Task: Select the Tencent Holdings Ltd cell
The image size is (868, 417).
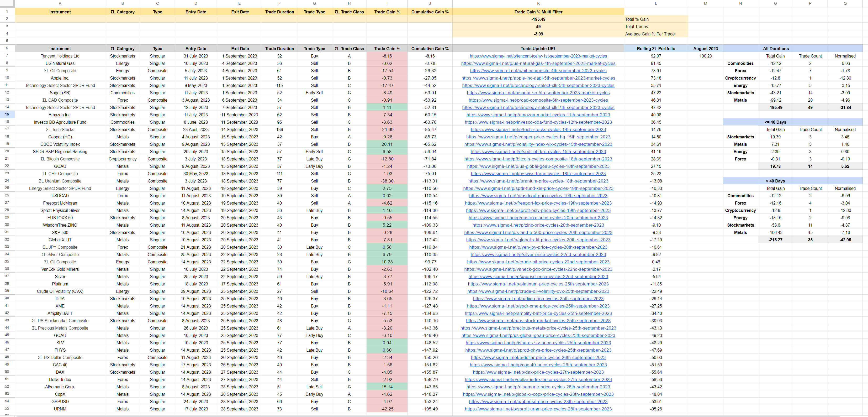Action: [x=60, y=56]
